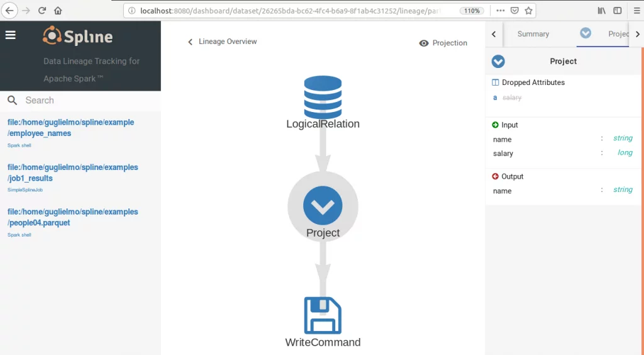The image size is (644, 355).
Task: Click the Project tab chevron icon
Action: (586, 33)
